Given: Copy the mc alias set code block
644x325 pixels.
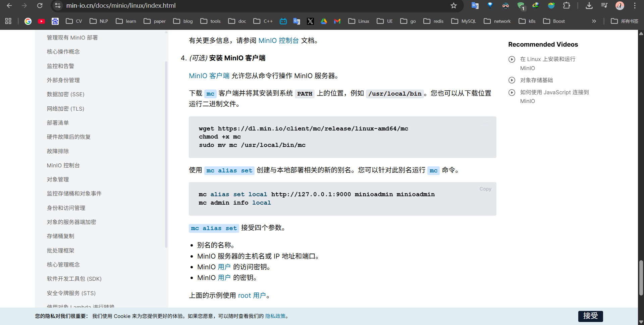Looking at the screenshot, I should click(485, 189).
